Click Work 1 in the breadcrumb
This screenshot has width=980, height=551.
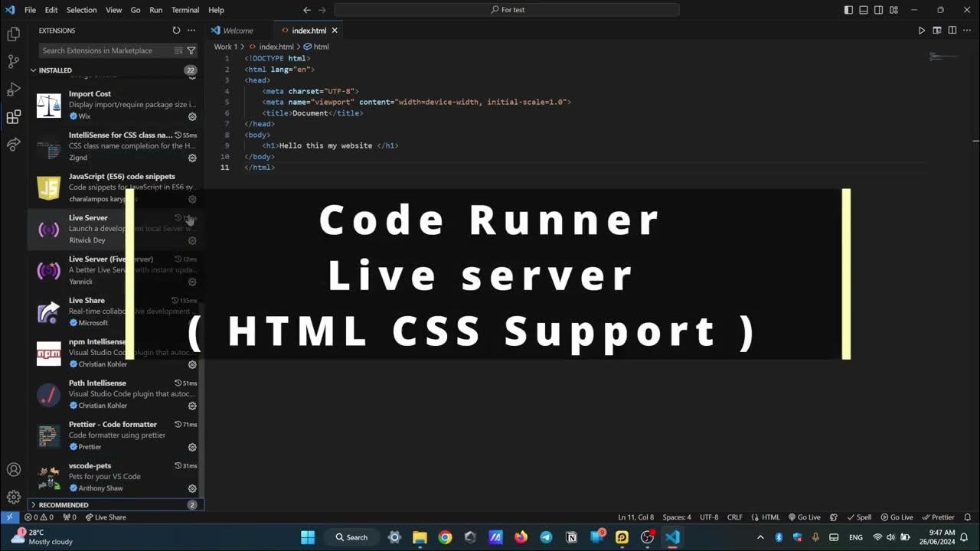point(226,47)
